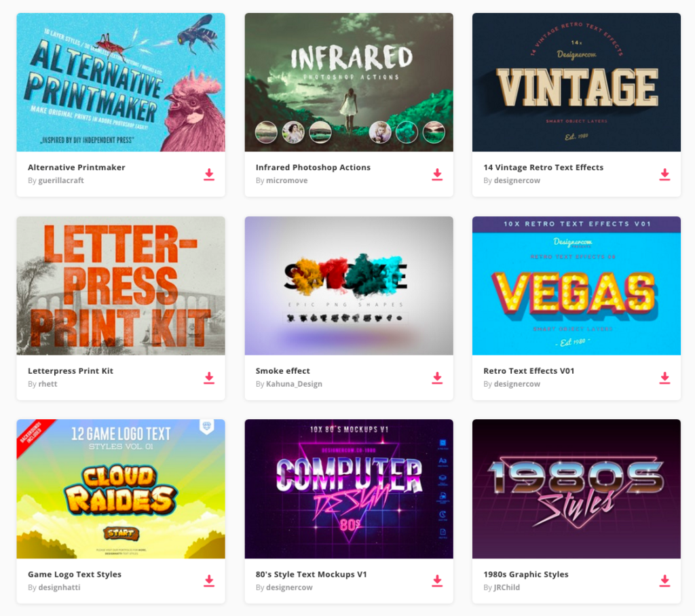Open author micromove's profile link
Viewport: 695px width, 616px height.
point(287,180)
